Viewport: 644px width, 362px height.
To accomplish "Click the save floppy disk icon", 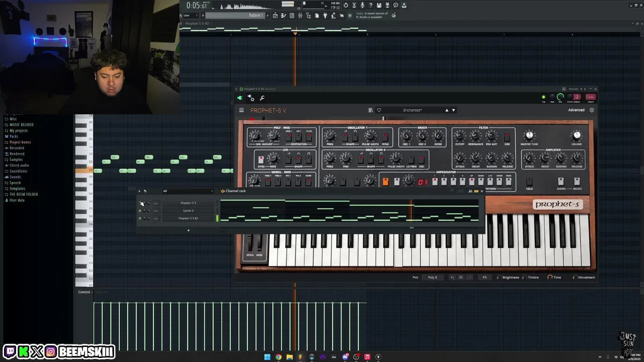I will point(379,5).
